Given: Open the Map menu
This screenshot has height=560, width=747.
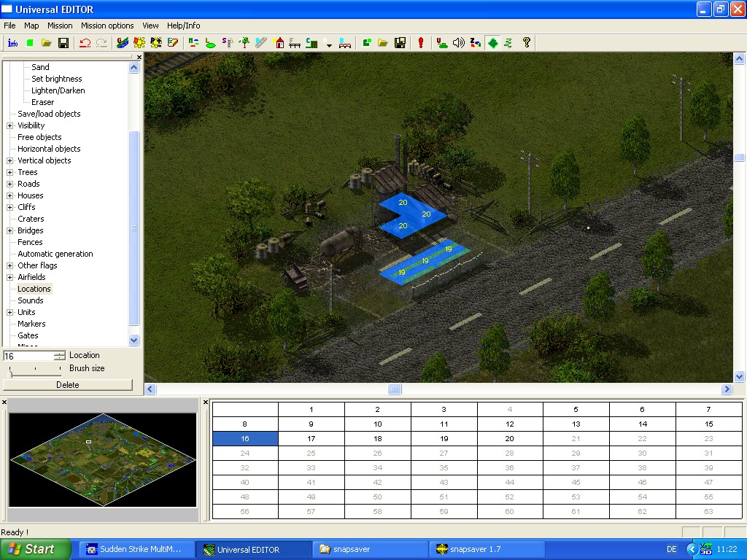Looking at the screenshot, I should (x=31, y=26).
